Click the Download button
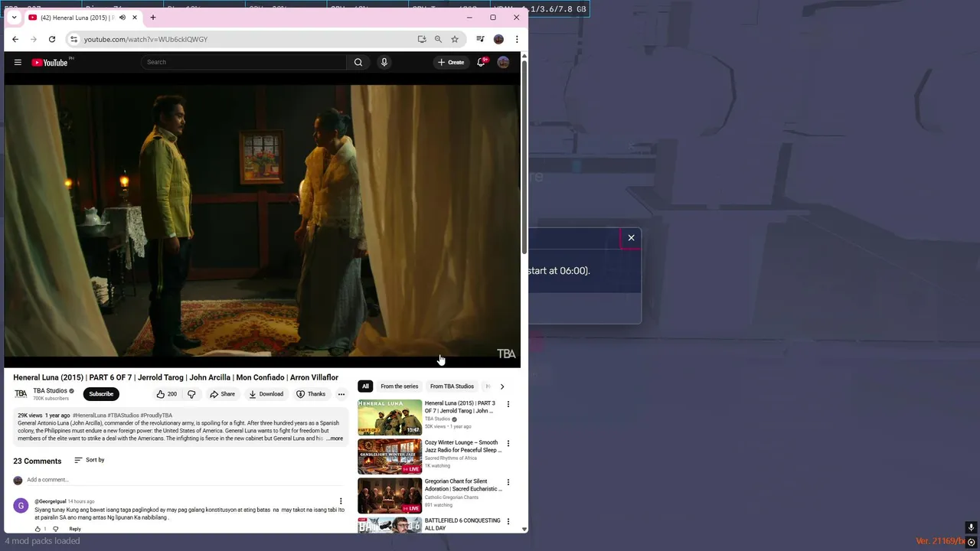 (x=266, y=394)
